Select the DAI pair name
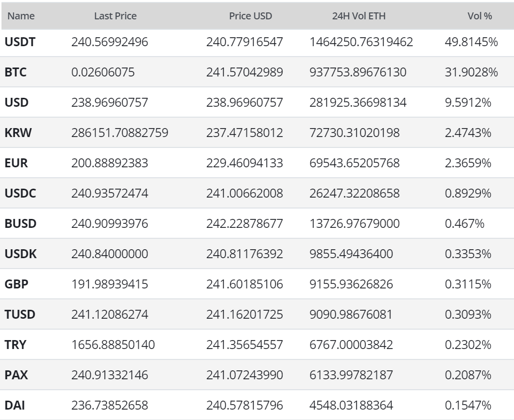The image size is (514, 420). [15, 406]
